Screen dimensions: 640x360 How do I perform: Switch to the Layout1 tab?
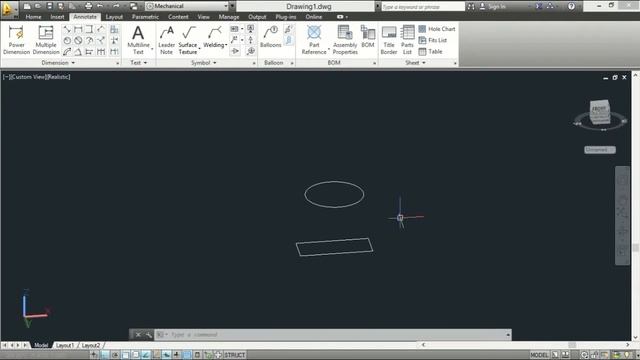pos(65,345)
